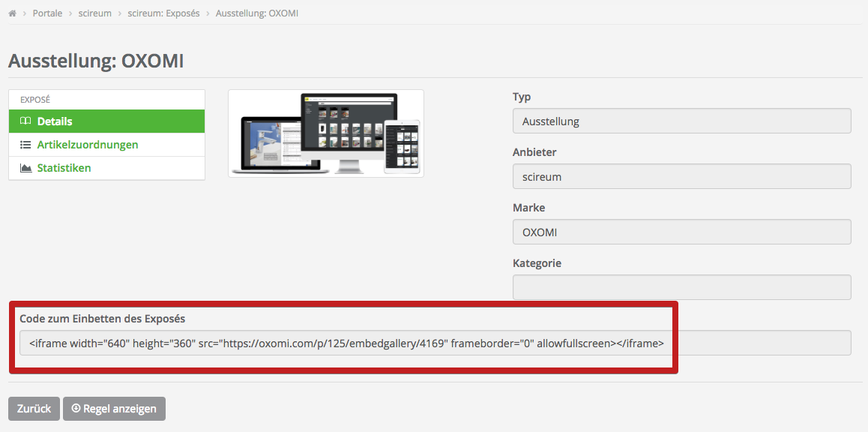The height and width of the screenshot is (432, 868).
Task: Click the empty Kategorie field
Action: tap(681, 287)
